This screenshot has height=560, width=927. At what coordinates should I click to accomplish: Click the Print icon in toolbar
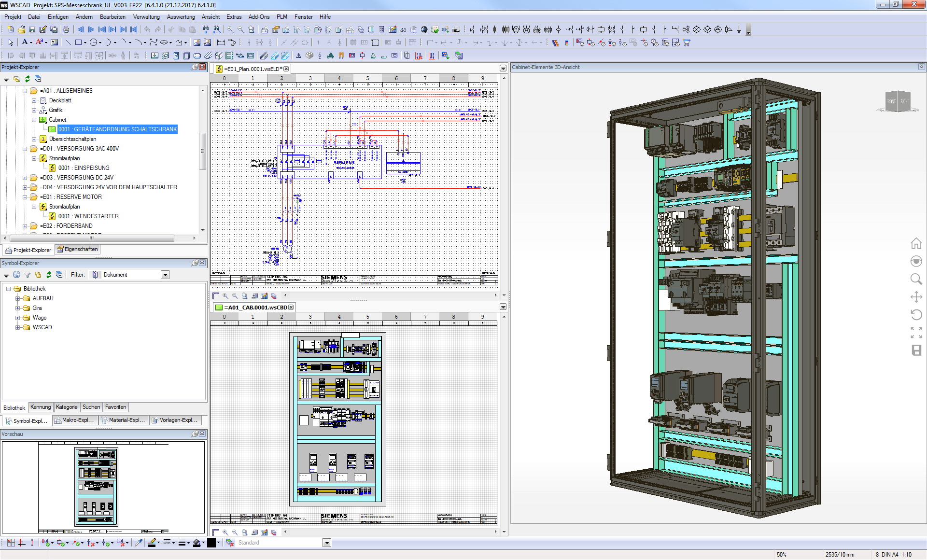pos(66,30)
